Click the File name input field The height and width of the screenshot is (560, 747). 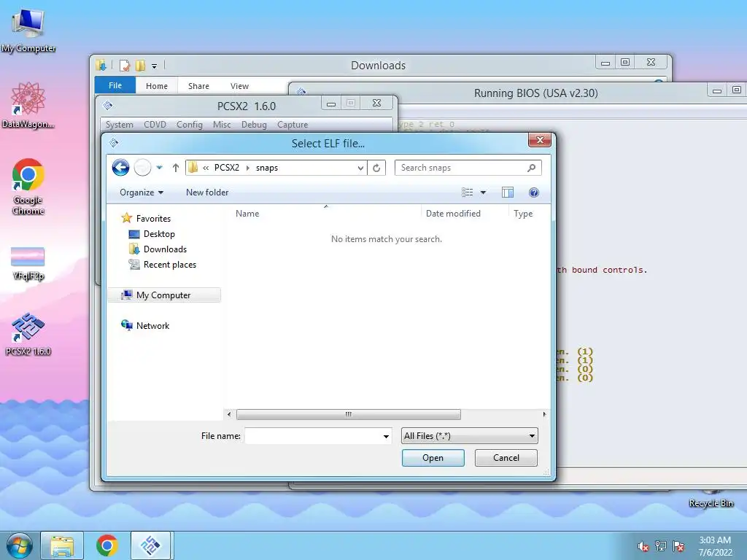[313, 436]
